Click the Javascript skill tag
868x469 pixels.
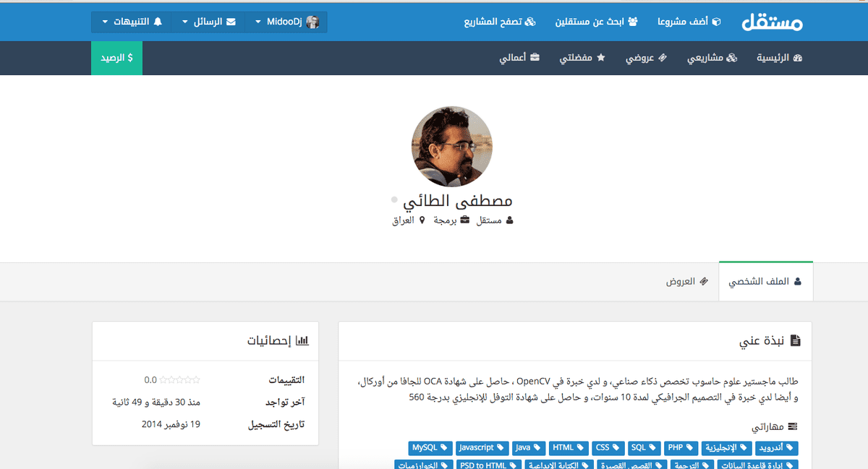(482, 448)
